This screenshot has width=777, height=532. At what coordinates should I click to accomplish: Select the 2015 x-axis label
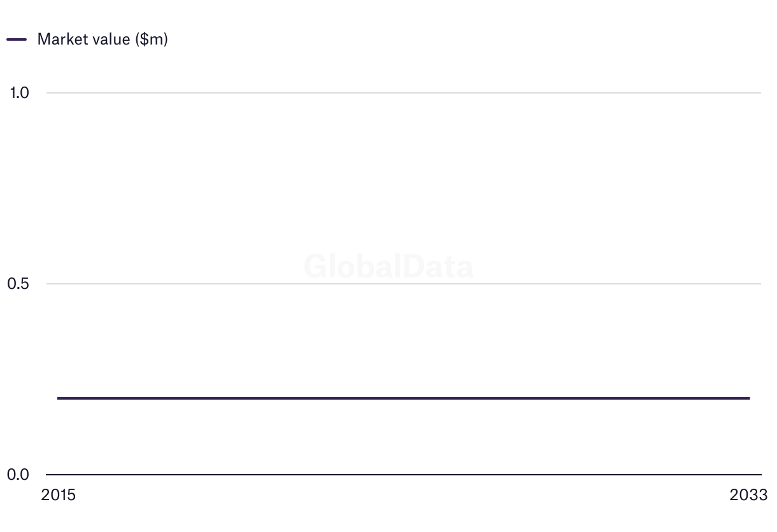(x=58, y=495)
